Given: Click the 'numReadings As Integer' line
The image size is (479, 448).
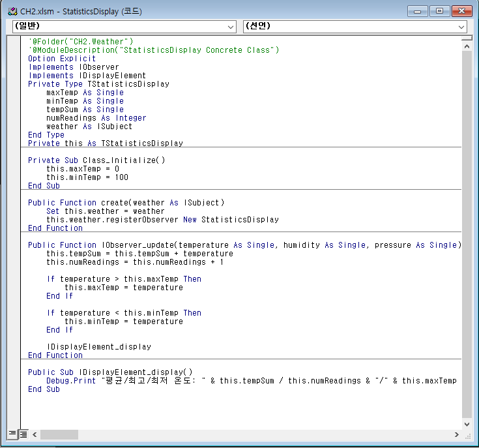Looking at the screenshot, I should coord(96,118).
